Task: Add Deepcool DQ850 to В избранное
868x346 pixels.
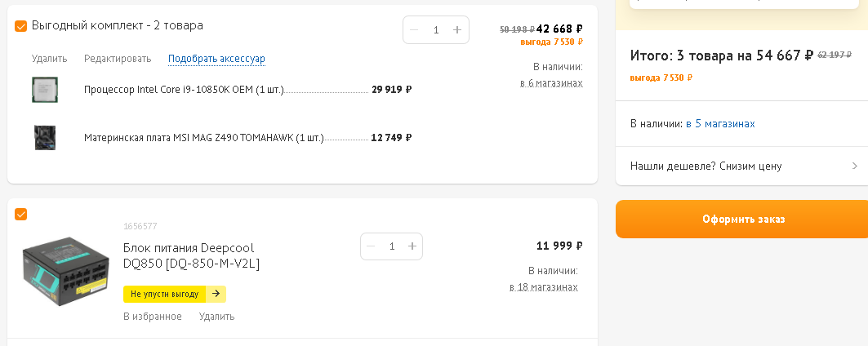Action: 153,317
